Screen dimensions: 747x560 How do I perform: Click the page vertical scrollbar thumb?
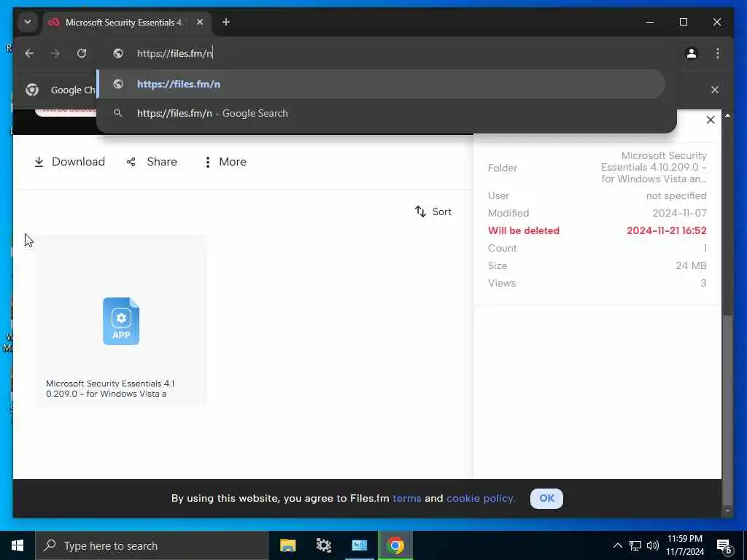coord(727,410)
